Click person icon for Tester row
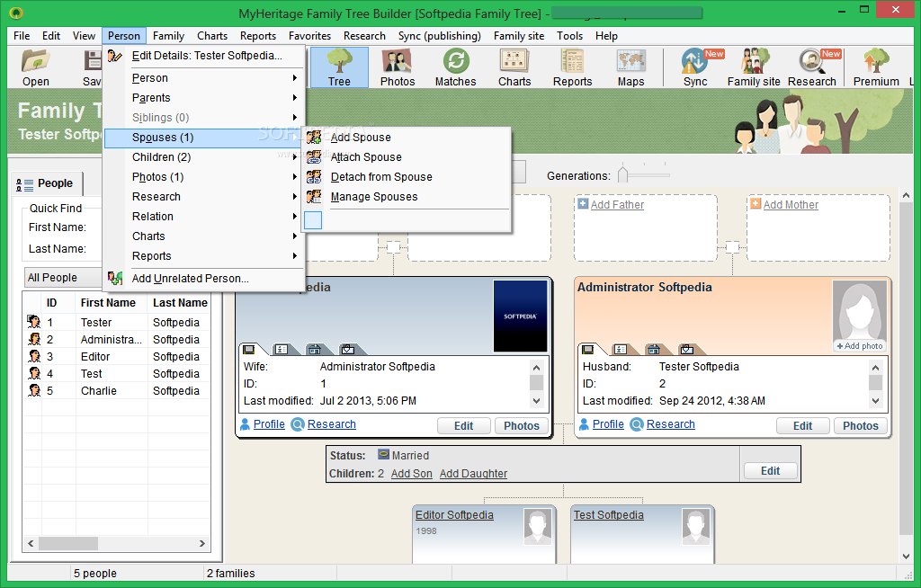The image size is (921, 588). point(34,322)
